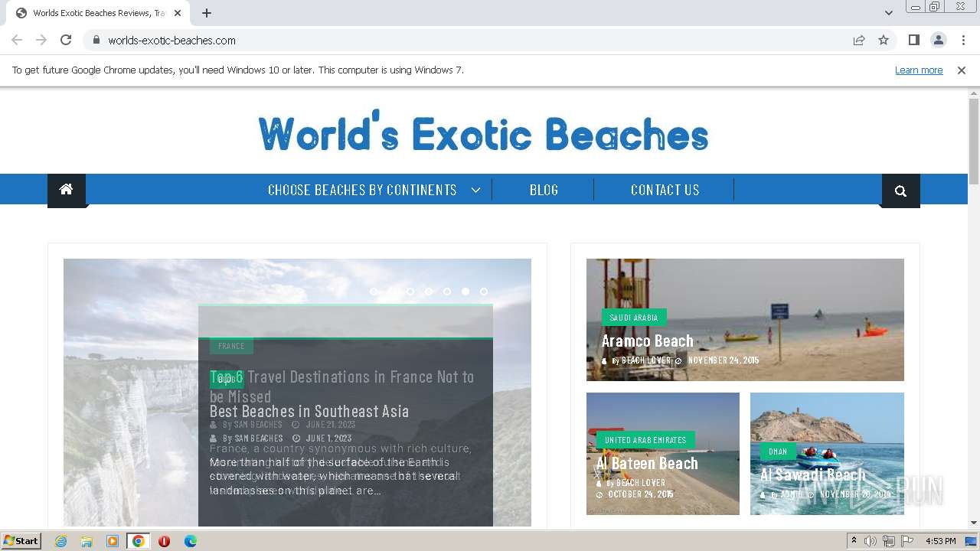Open the taskbar clock showing 4:53 PM
This screenshot has height=551, width=980.
[940, 541]
